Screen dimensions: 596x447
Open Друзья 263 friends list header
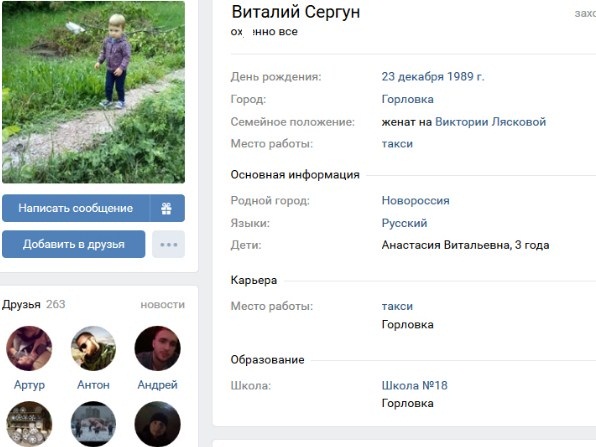click(34, 304)
